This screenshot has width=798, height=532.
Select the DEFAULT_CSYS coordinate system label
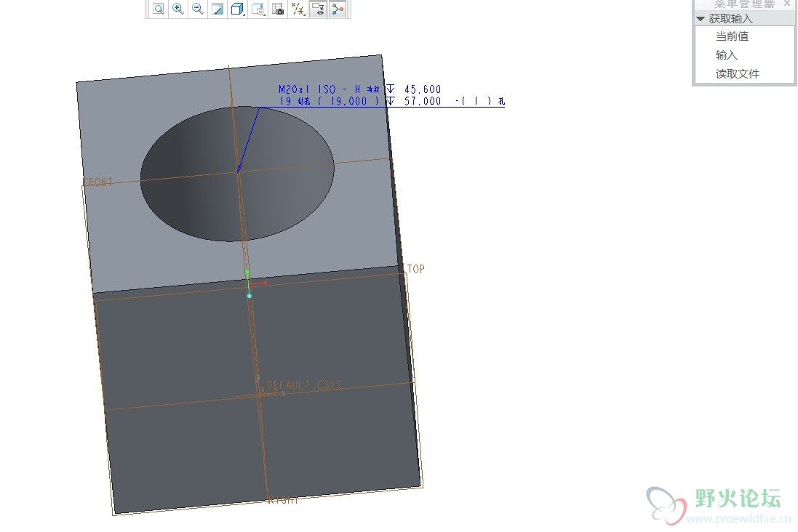pos(304,384)
